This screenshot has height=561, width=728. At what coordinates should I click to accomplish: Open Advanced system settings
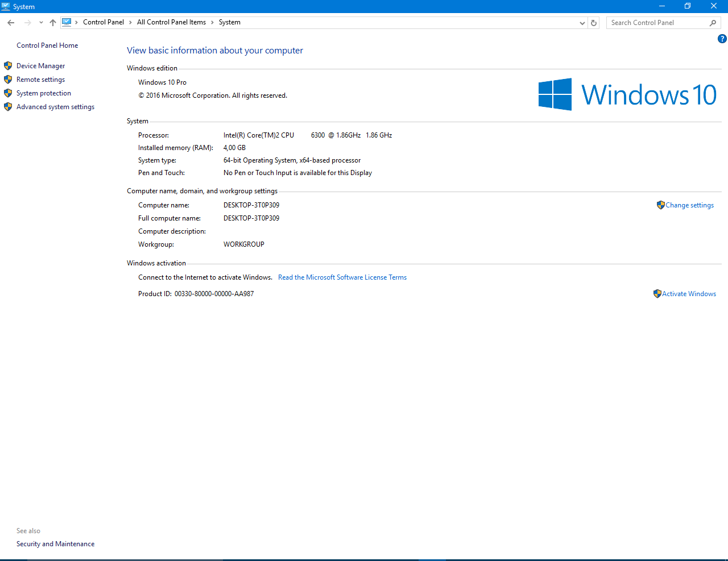click(x=55, y=107)
